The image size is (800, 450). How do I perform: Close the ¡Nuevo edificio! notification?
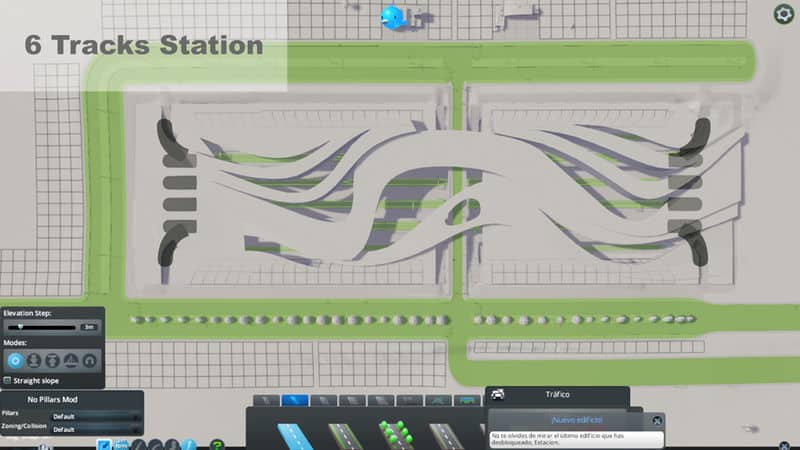pos(656,421)
